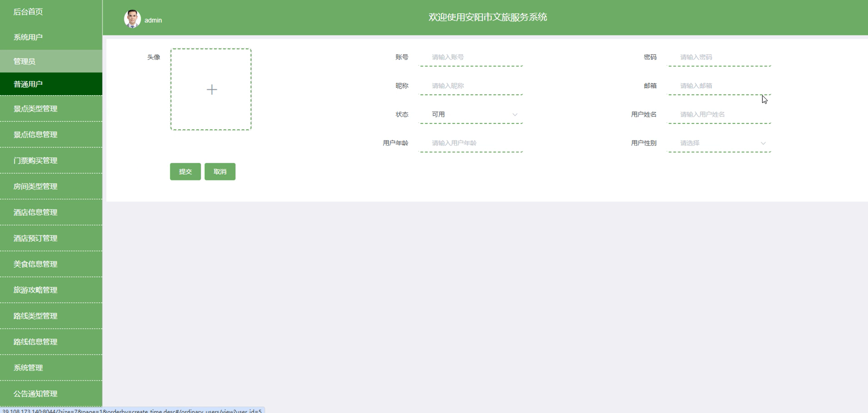Open 后台首页 in the sidebar
Image resolution: width=868 pixels, height=413 pixels.
click(x=28, y=12)
